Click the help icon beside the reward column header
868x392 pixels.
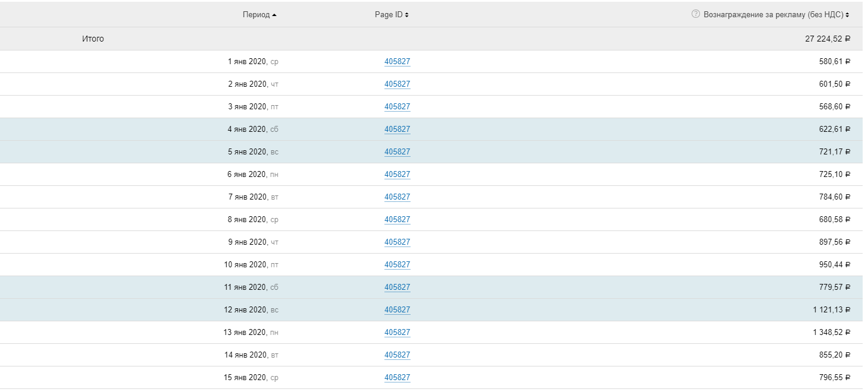click(696, 14)
